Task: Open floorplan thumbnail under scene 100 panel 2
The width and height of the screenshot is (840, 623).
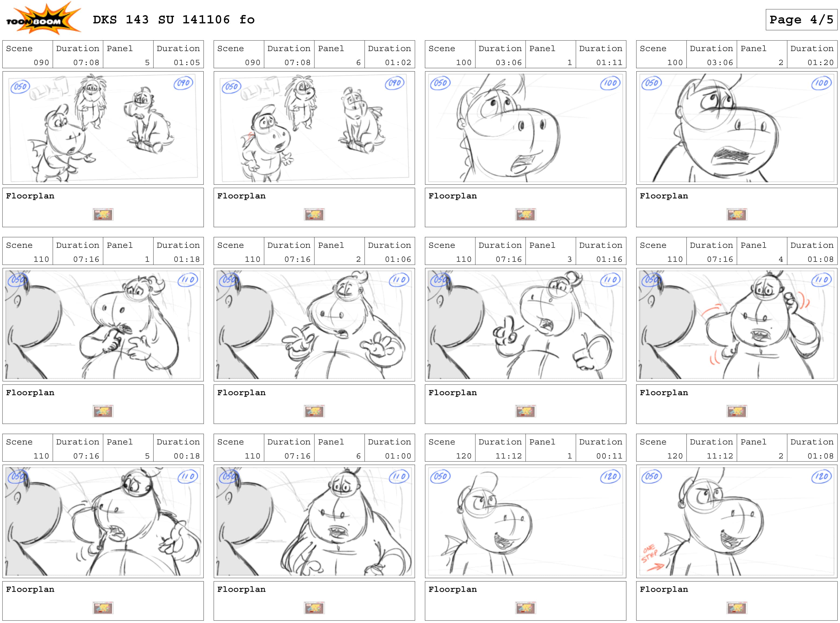Action: tap(737, 214)
